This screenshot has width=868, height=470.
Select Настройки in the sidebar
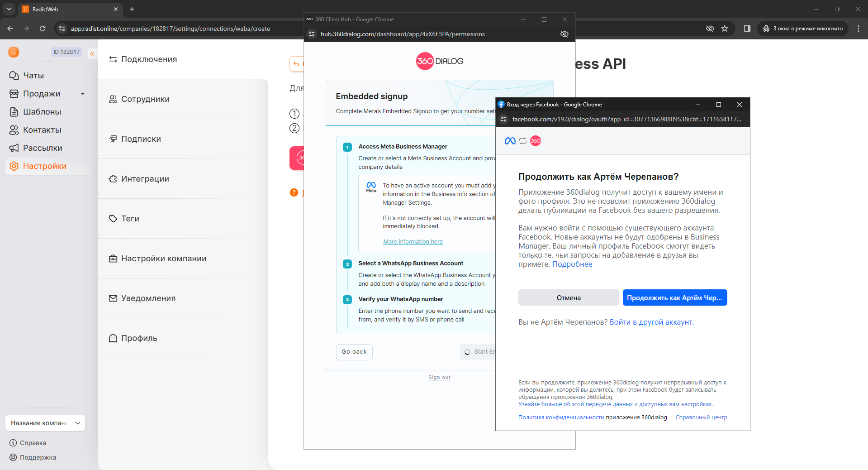[48, 166]
